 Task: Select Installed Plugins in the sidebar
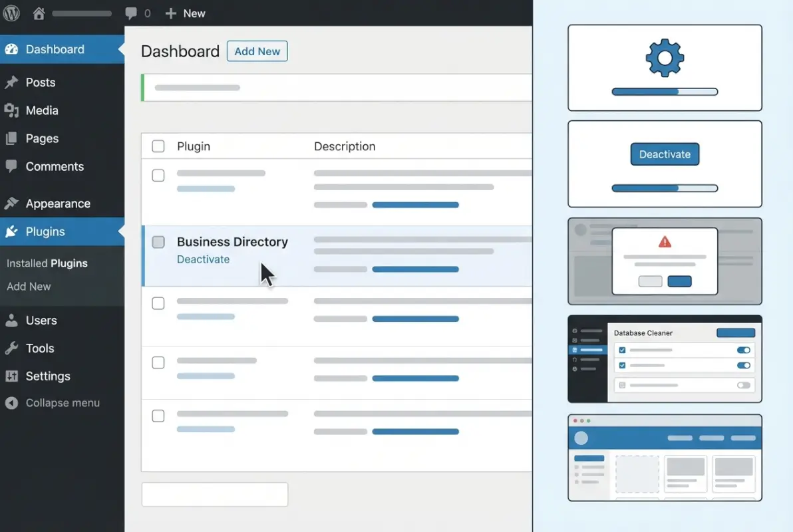47,263
